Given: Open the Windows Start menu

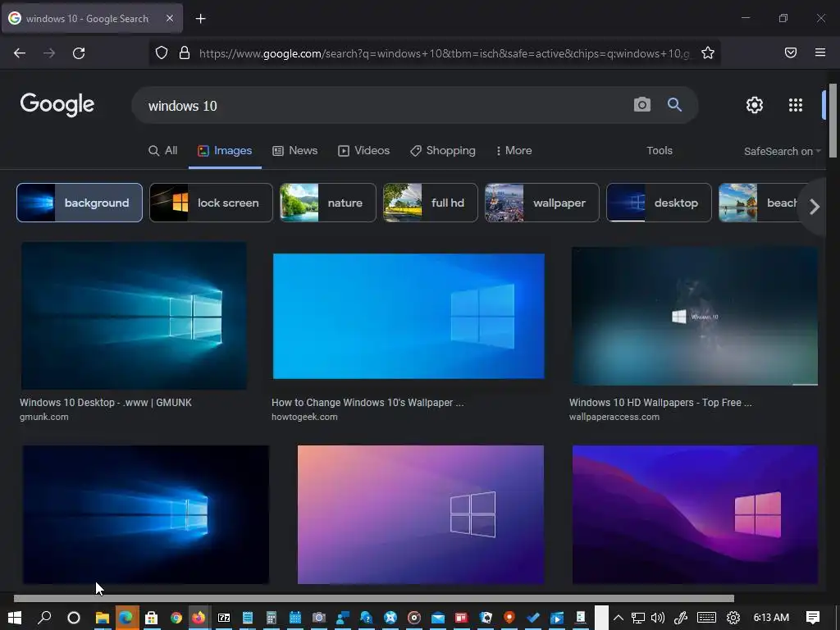Looking at the screenshot, I should 15,618.
